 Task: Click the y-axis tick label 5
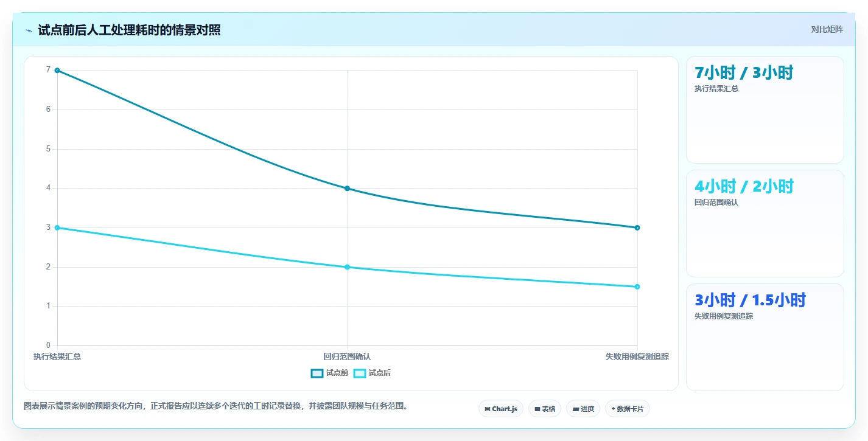(x=48, y=149)
